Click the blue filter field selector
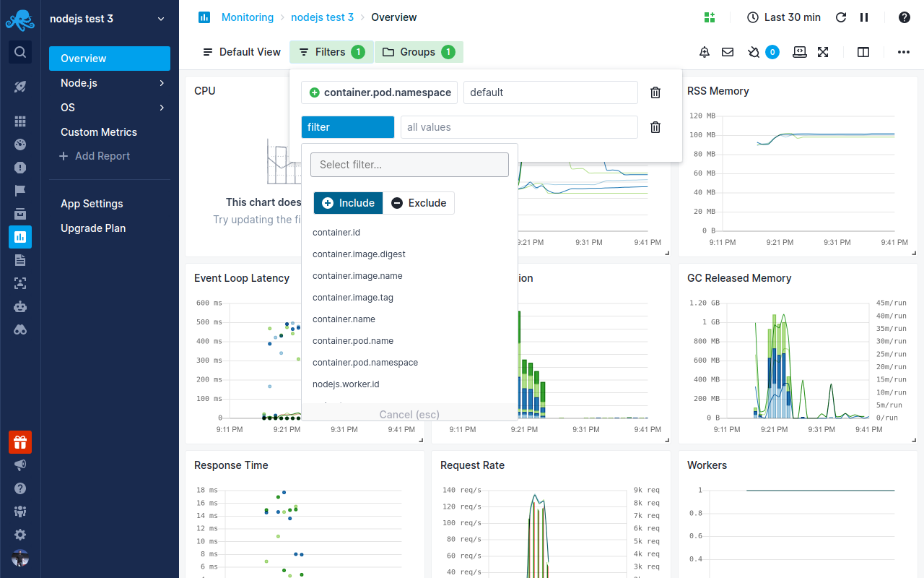The width and height of the screenshot is (924, 578). point(348,127)
